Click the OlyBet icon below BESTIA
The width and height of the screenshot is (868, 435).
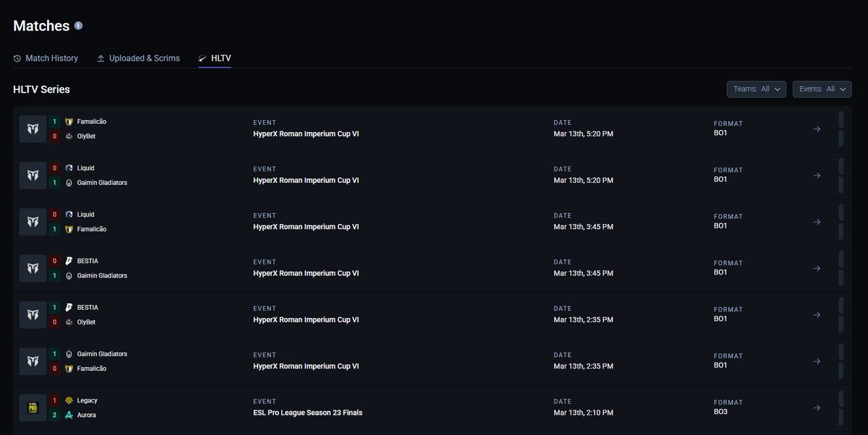(69, 322)
